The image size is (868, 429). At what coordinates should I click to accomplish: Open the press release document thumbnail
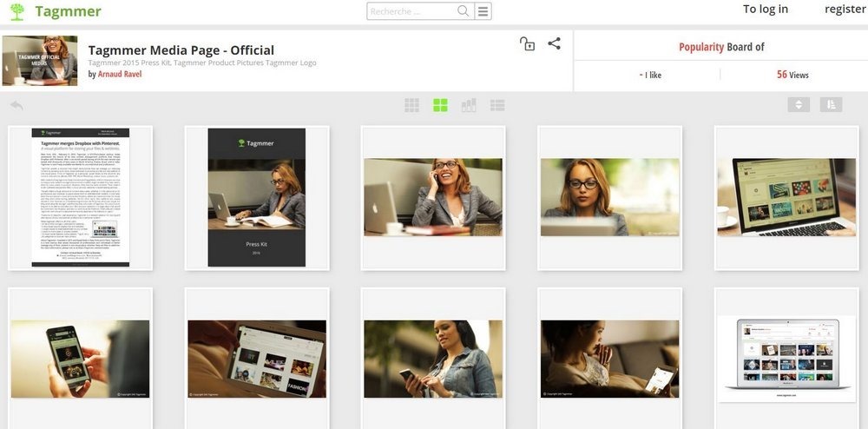(x=81, y=197)
